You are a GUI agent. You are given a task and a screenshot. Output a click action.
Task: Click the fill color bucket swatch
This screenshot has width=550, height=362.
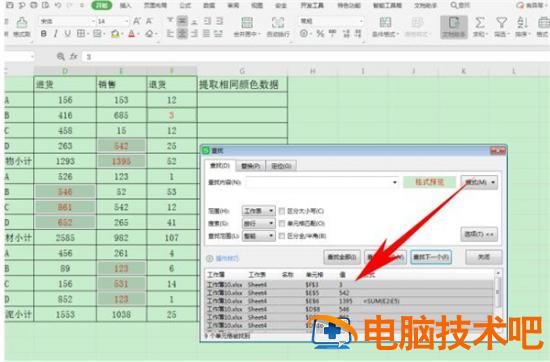click(115, 34)
